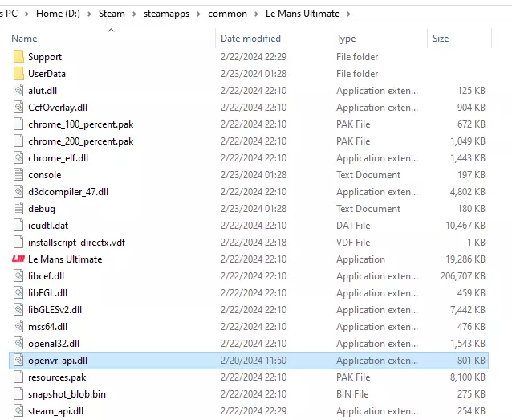Click Le Mans Ultimate breadcrumb segment
This screenshot has width=512, height=420.
pyautogui.click(x=303, y=14)
